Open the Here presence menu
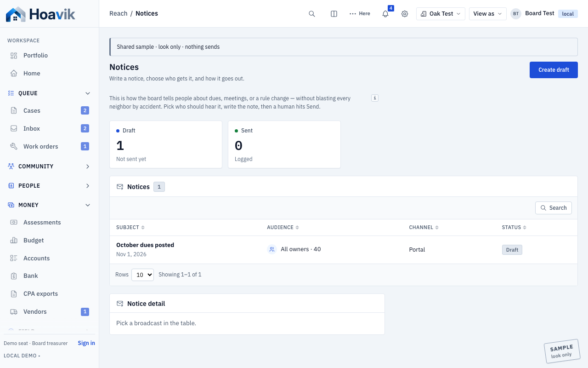Viewport: 588px width, 368px height. point(360,14)
